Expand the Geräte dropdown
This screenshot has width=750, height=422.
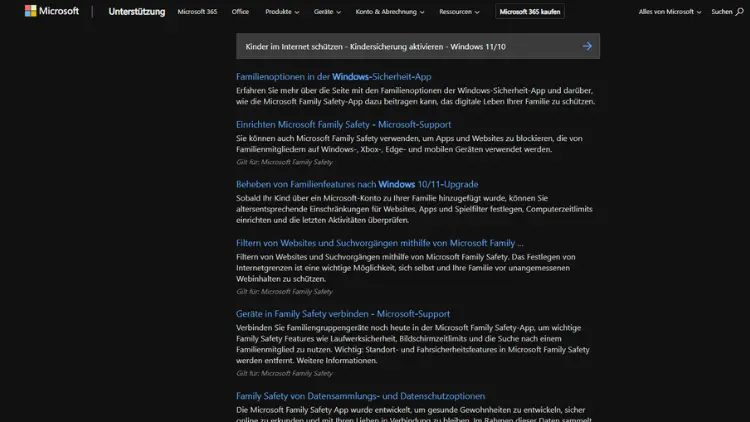[x=327, y=11]
